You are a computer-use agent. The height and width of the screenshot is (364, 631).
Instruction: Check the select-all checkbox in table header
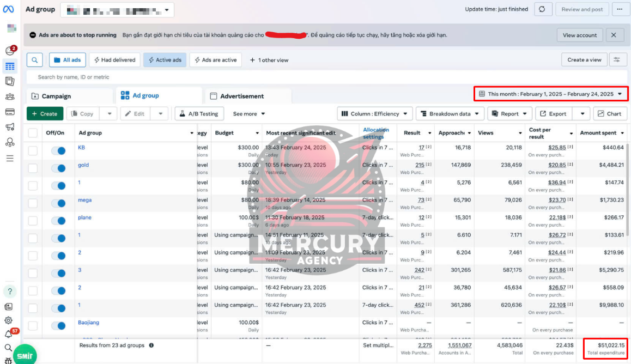click(33, 133)
